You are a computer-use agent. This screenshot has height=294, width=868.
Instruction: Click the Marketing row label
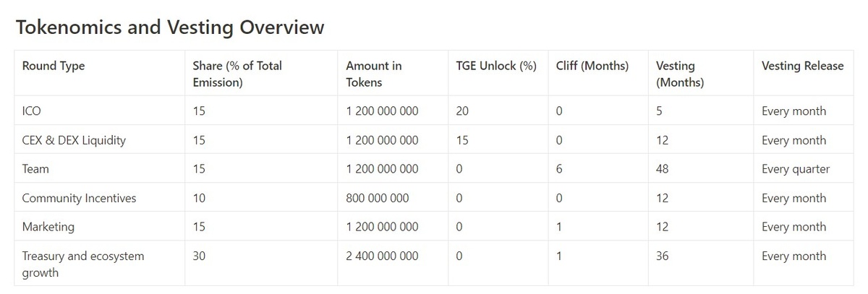pyautogui.click(x=48, y=227)
